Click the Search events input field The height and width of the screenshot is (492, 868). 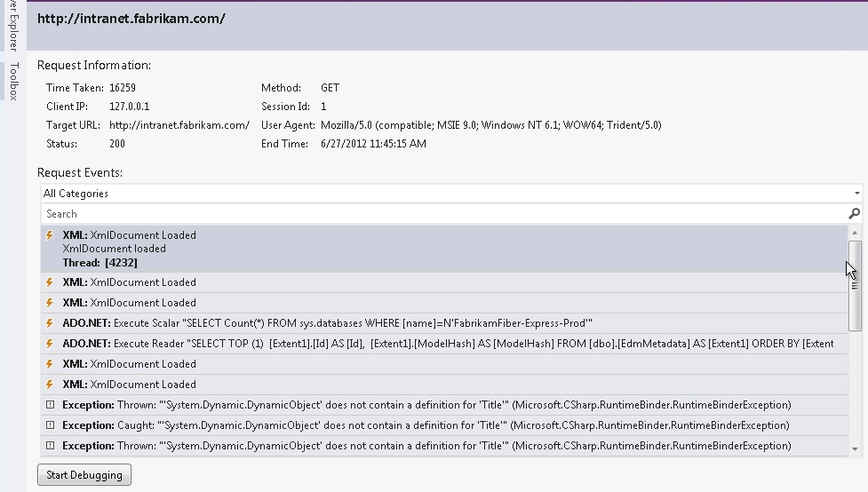pos(444,214)
